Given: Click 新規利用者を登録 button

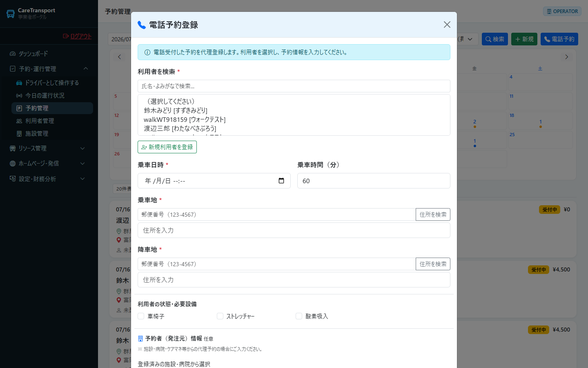Looking at the screenshot, I should click(x=167, y=147).
